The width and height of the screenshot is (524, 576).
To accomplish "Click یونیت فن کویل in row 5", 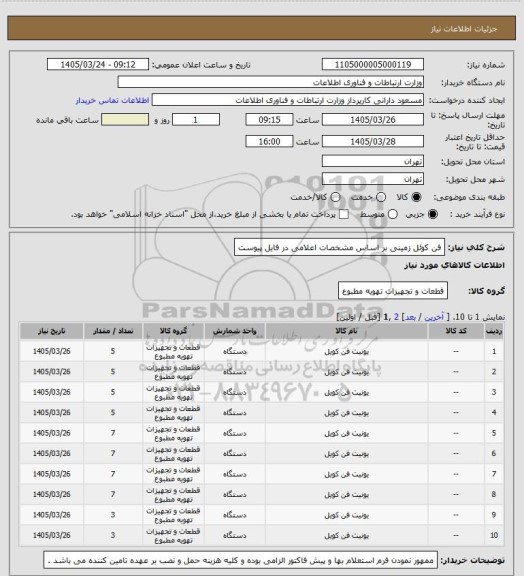I will 346,433.
